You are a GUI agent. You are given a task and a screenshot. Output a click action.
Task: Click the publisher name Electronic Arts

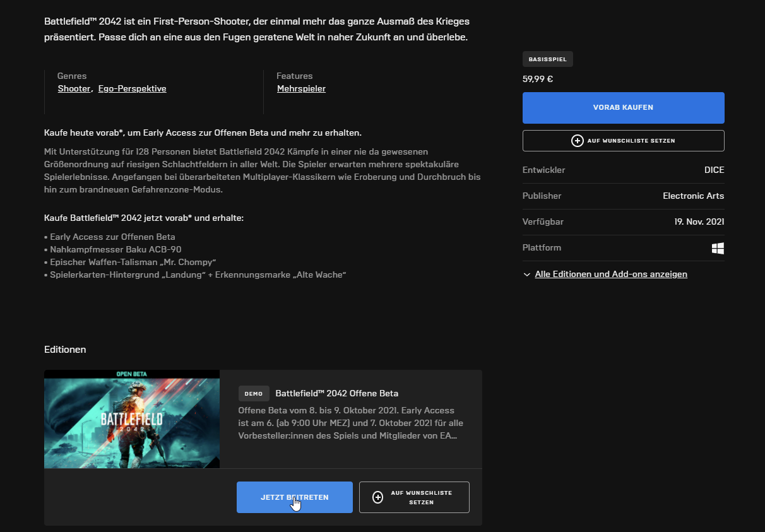[693, 196]
